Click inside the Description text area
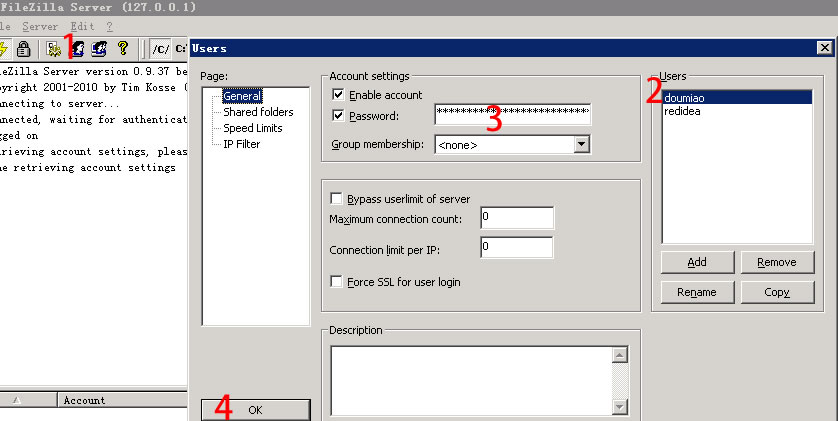This screenshot has height=421, width=838. 471,380
